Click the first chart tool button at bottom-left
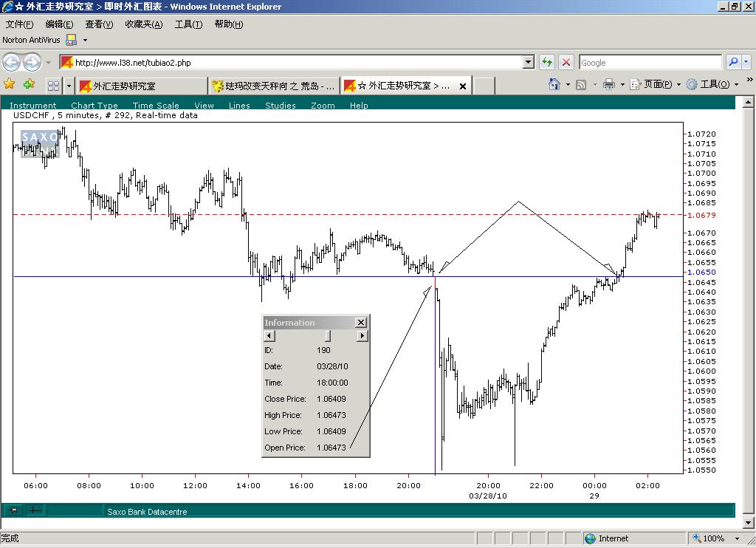 14,510
